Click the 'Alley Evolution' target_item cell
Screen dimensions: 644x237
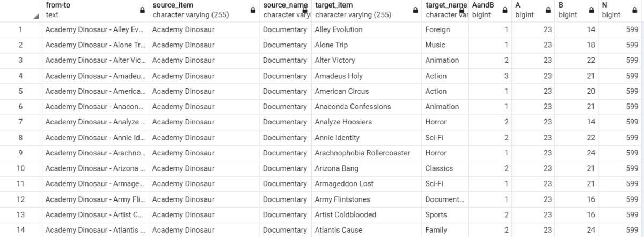[x=367, y=29]
